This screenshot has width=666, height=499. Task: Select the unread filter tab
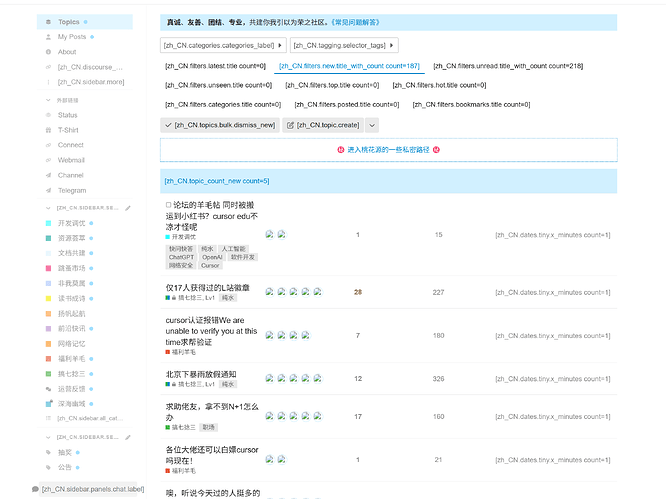tap(508, 66)
